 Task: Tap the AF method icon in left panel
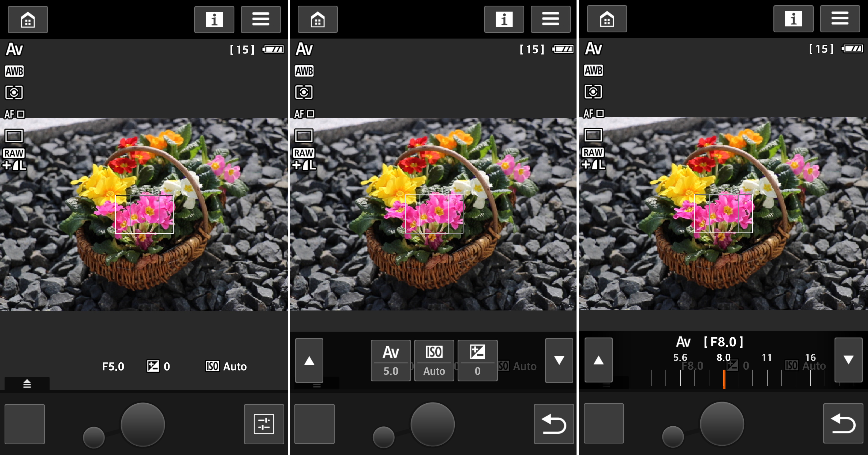click(x=14, y=115)
